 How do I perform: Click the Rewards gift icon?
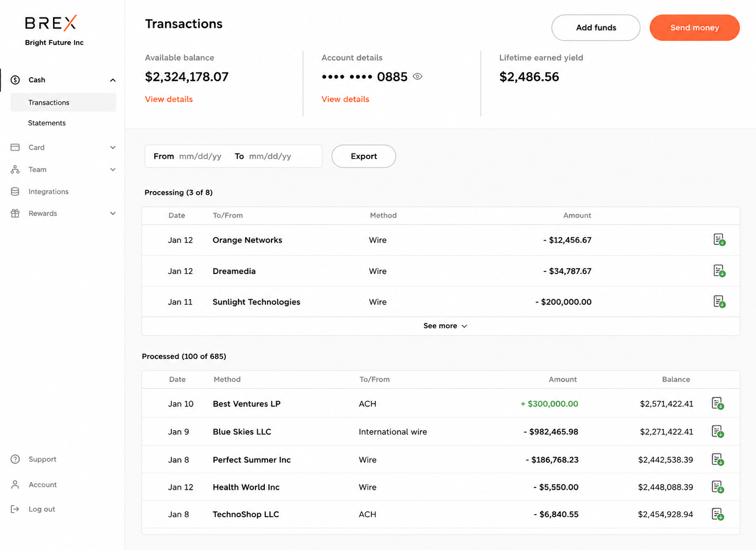(15, 213)
